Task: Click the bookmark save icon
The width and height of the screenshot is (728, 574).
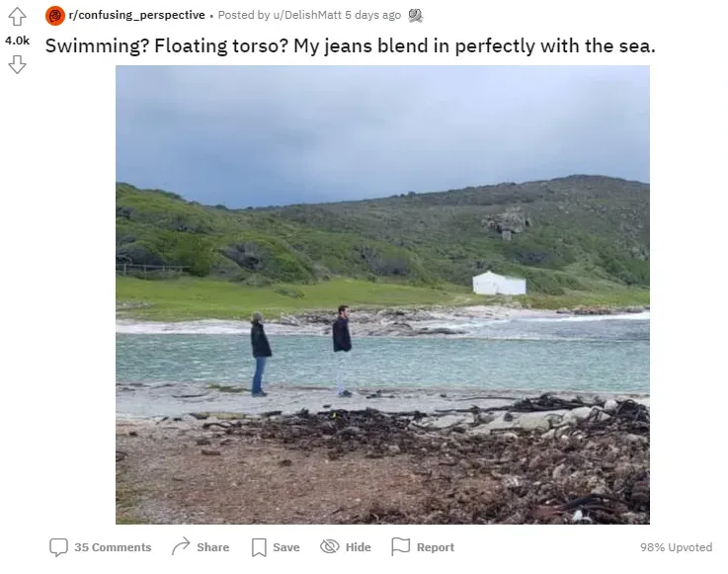Action: pos(259,547)
